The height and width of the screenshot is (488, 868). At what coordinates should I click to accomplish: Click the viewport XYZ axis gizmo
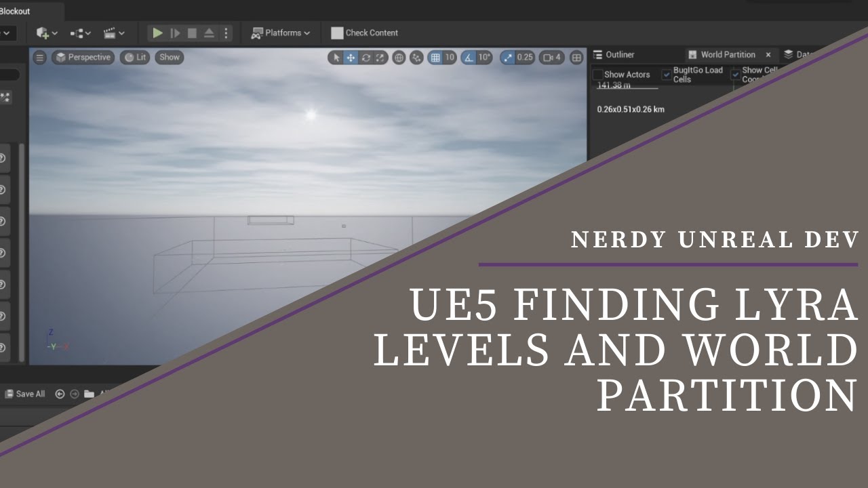(x=56, y=340)
